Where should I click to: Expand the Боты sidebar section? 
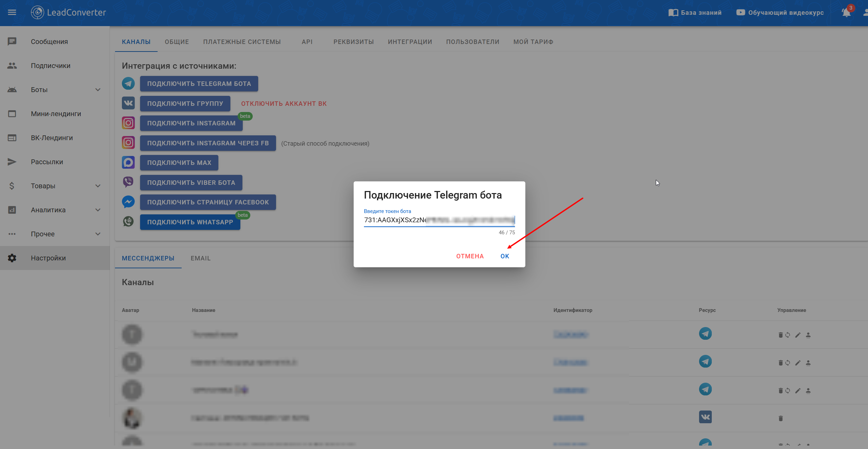(98, 90)
